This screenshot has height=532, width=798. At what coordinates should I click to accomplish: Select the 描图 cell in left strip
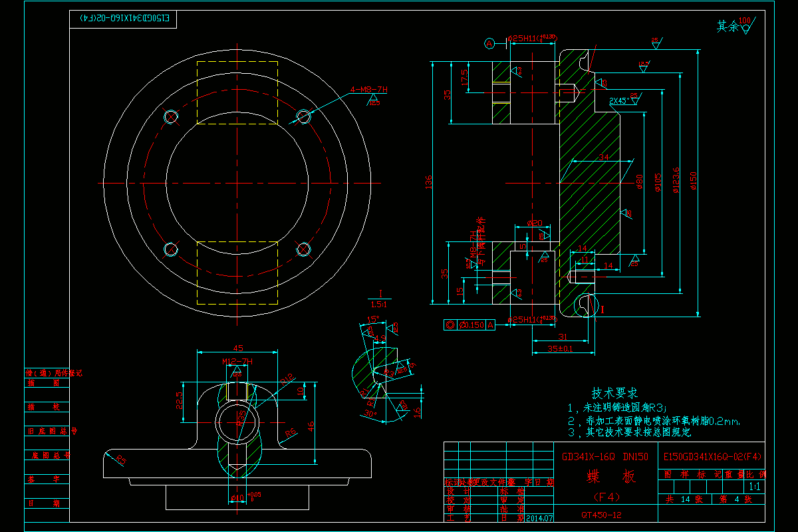point(47,383)
